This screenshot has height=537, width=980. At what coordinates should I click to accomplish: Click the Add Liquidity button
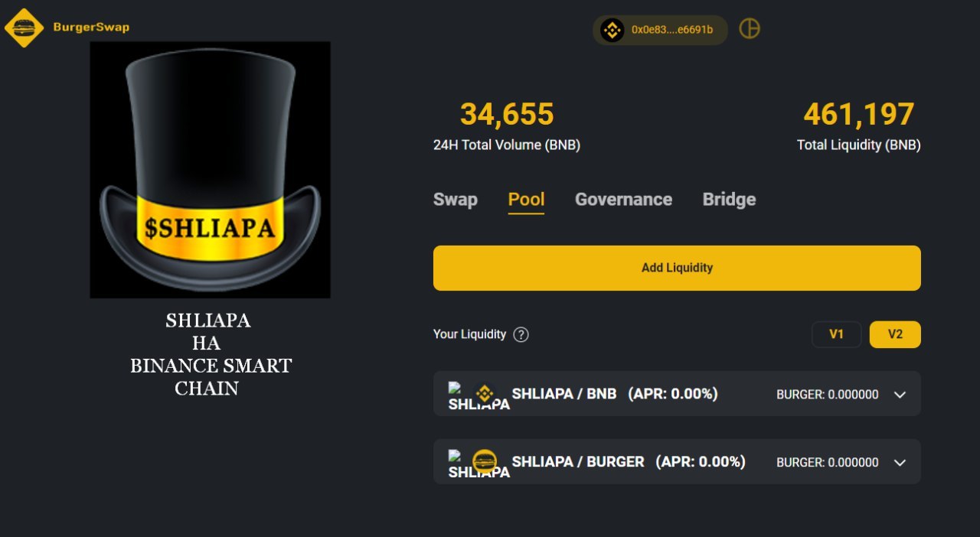point(677,268)
